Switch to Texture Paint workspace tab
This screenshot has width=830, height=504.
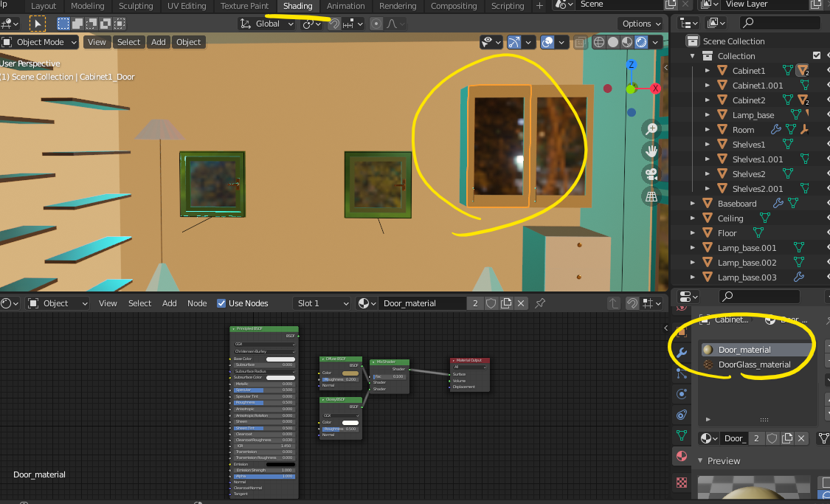pos(244,6)
